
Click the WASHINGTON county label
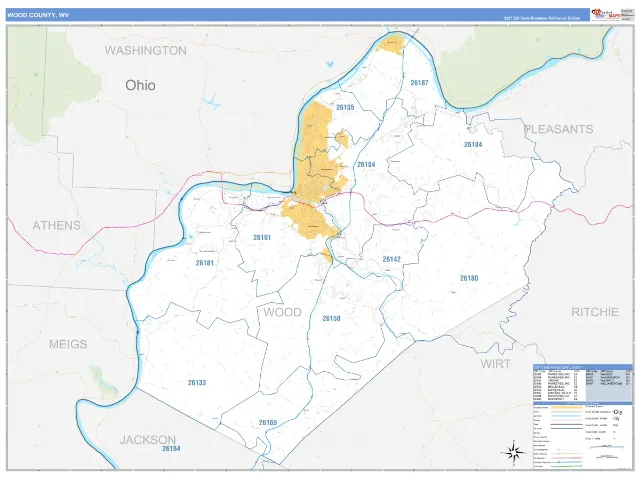coord(146,51)
